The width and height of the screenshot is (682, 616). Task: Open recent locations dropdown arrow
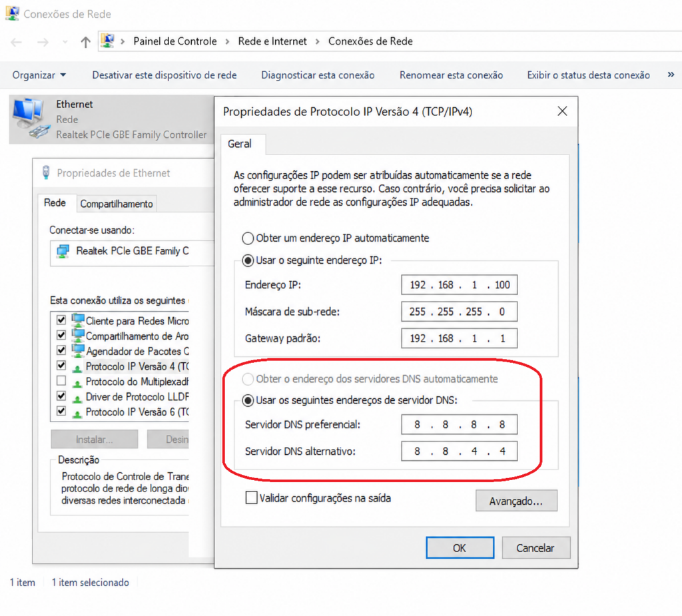point(65,42)
